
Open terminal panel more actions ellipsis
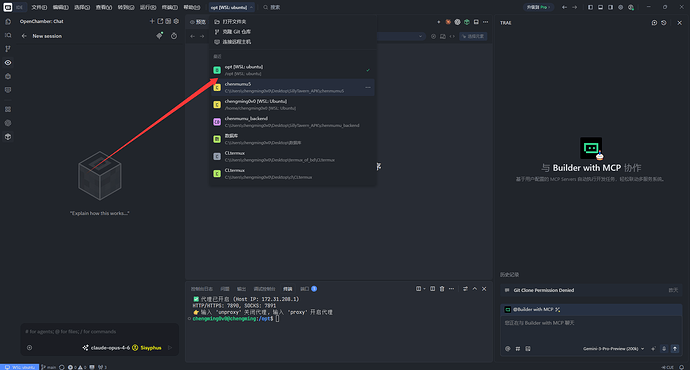[x=451, y=289]
